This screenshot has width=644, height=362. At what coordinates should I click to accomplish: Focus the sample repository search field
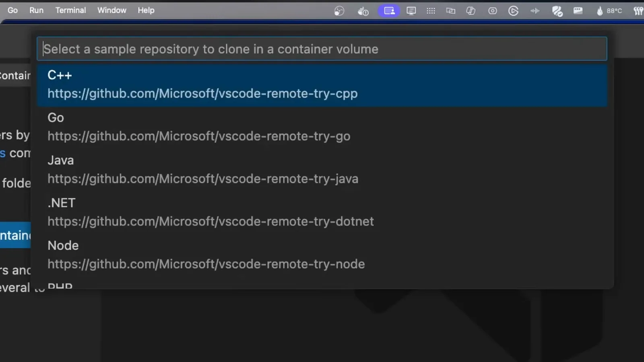pyautogui.click(x=322, y=49)
